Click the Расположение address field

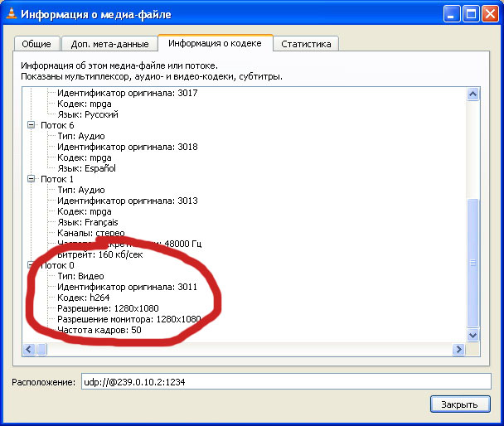coord(286,382)
